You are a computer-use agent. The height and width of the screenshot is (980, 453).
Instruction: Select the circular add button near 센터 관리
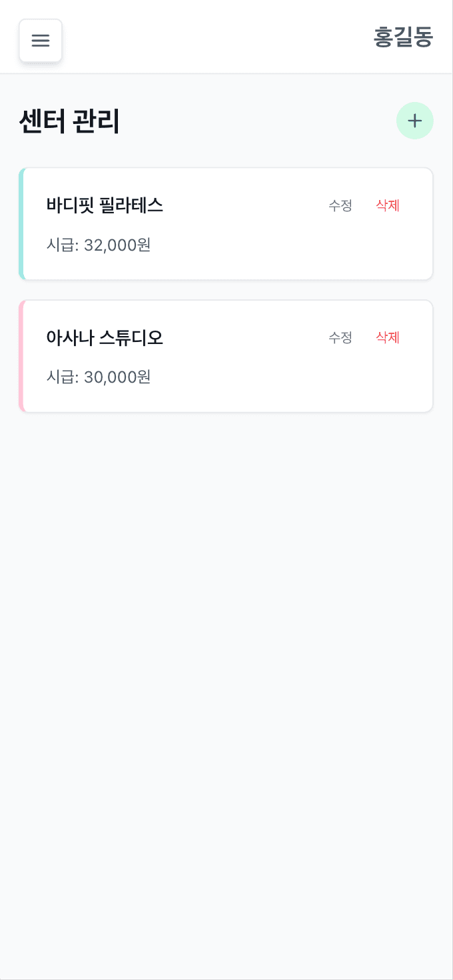pyautogui.click(x=415, y=121)
